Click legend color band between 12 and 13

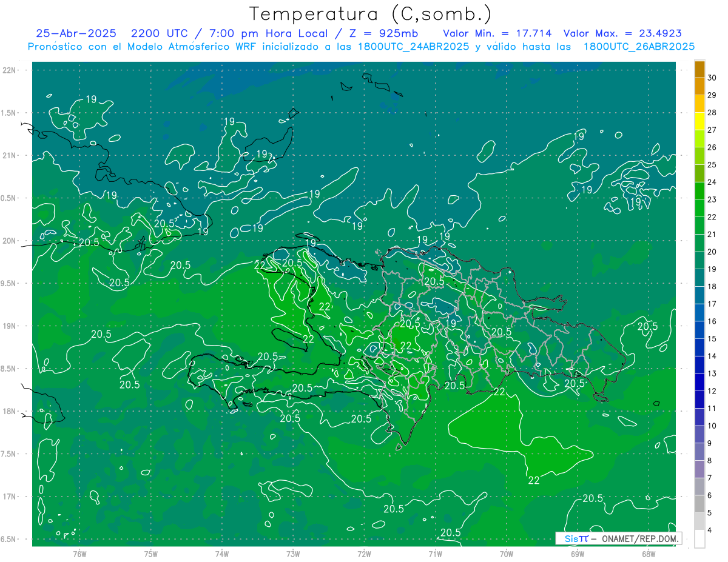699,382
